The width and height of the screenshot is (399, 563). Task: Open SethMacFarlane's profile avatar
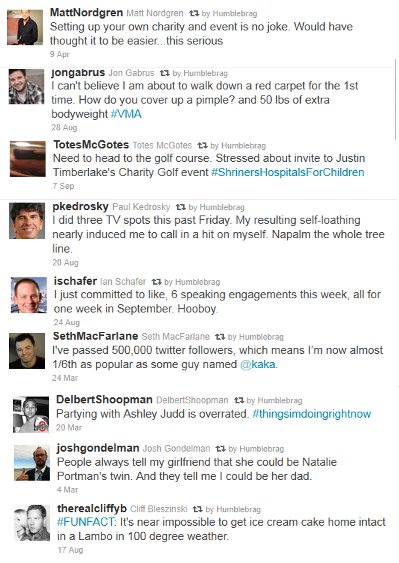(x=27, y=351)
